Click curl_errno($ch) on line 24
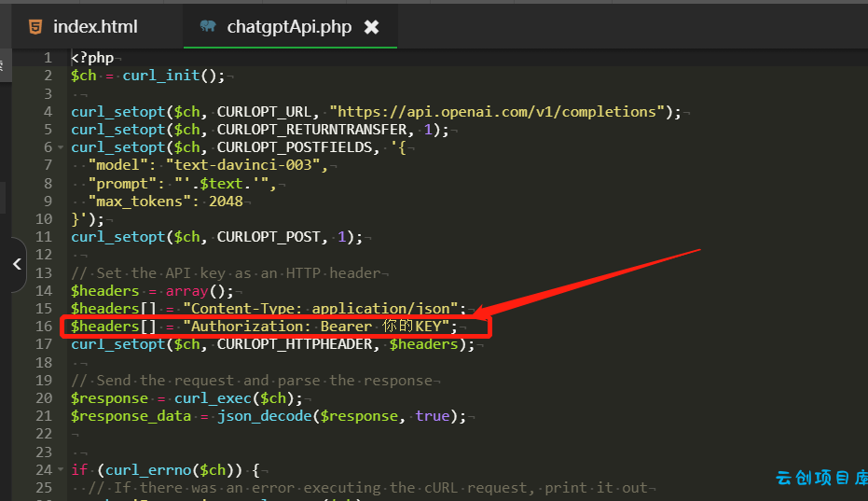Viewport: 868px width, 501px height. point(170,470)
